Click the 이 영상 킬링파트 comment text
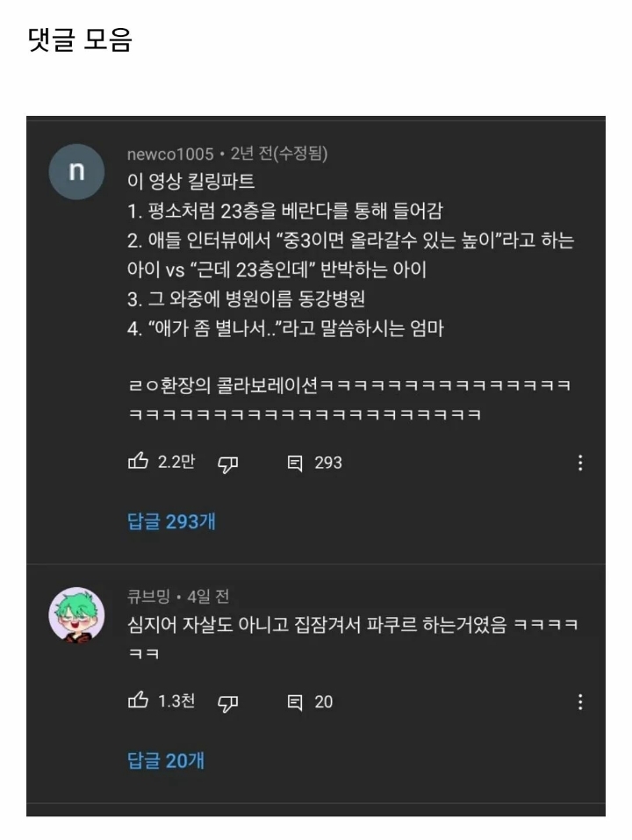 pyautogui.click(x=190, y=182)
